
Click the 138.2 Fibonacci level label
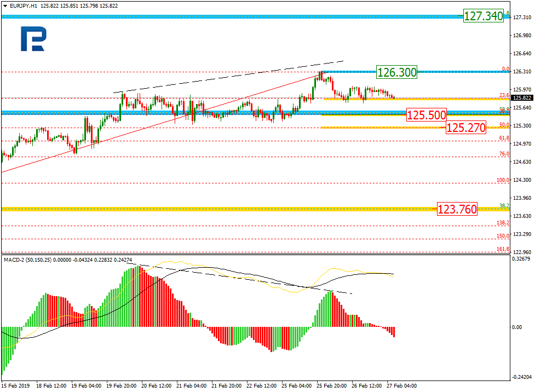pos(503,223)
